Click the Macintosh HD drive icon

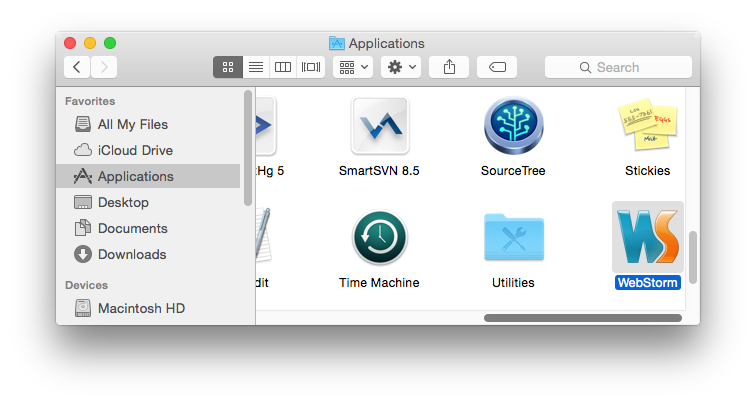pos(83,308)
